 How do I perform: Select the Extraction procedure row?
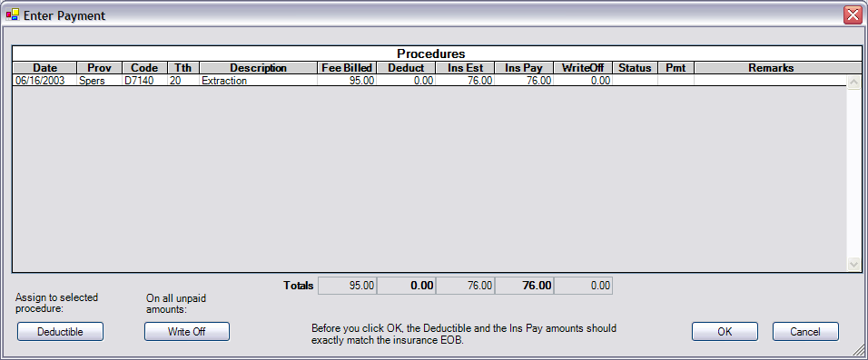(x=429, y=80)
